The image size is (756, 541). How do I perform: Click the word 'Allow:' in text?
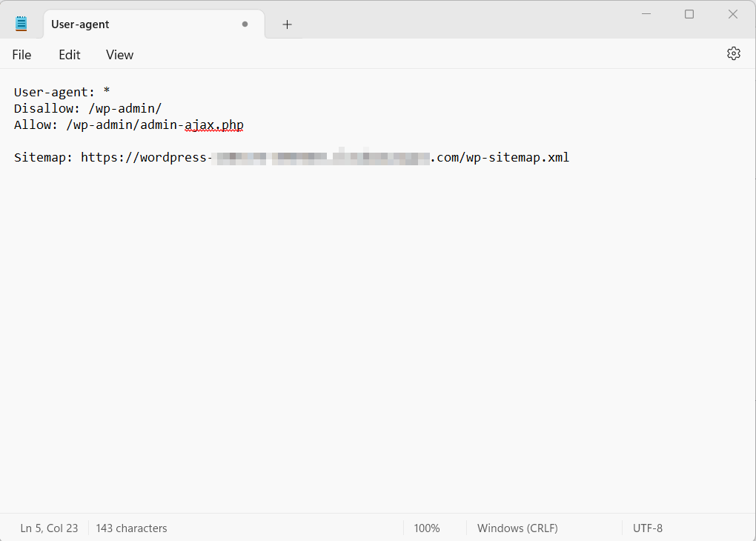pos(36,125)
